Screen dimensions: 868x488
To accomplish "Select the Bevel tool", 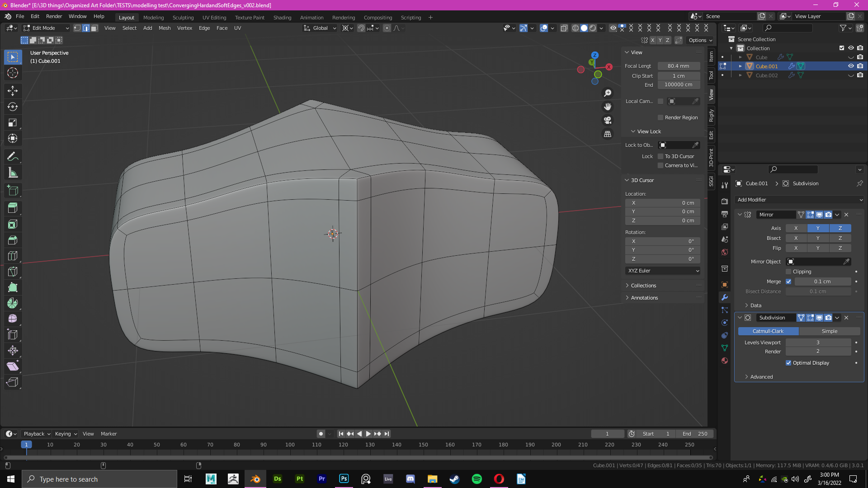I will tap(13, 240).
